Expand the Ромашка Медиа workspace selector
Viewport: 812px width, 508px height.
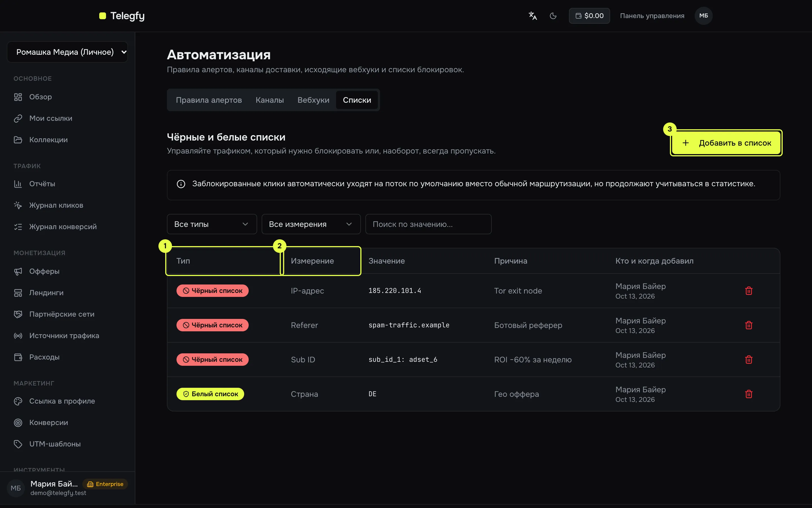pos(67,52)
